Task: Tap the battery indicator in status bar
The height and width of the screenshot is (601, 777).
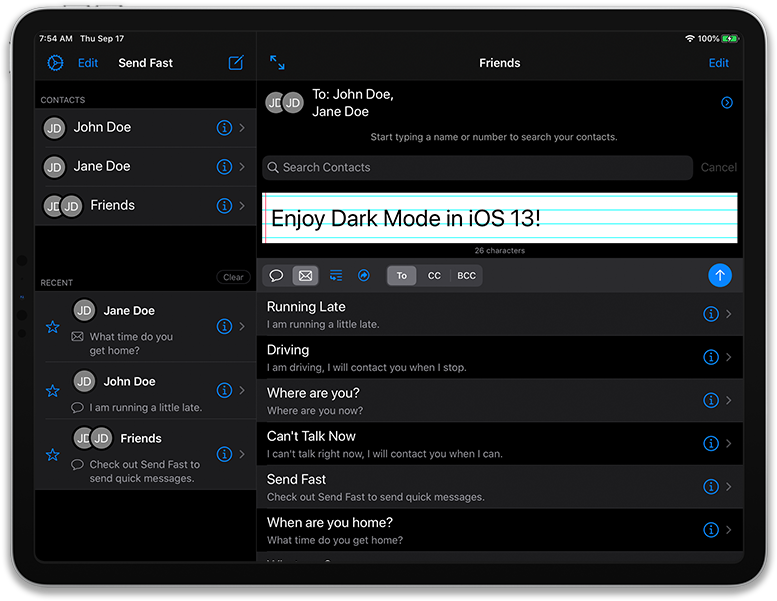Action: click(x=729, y=39)
